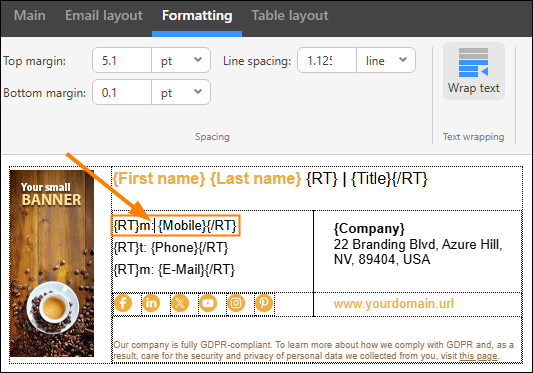Click the Bottom margin value field

coord(122,92)
